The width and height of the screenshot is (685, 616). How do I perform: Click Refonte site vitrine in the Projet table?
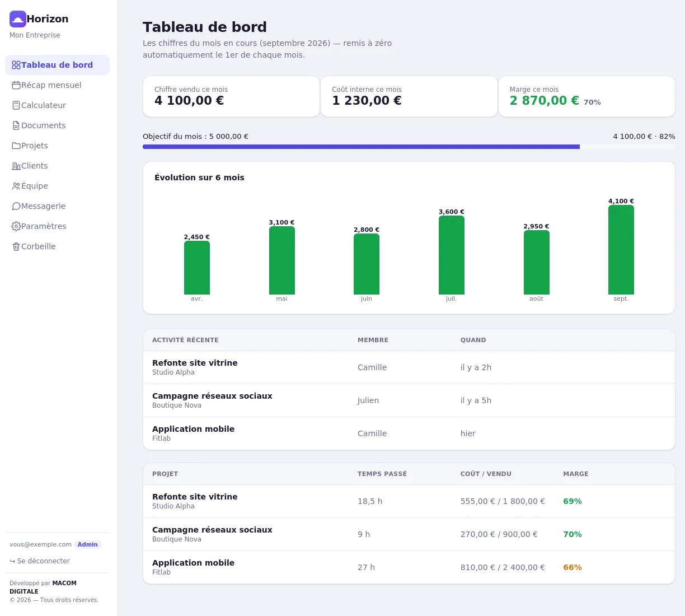195,497
